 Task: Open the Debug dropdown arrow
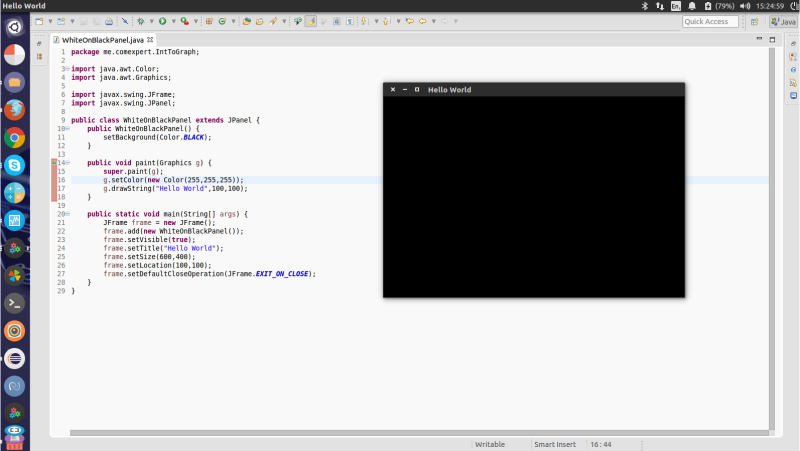click(152, 21)
